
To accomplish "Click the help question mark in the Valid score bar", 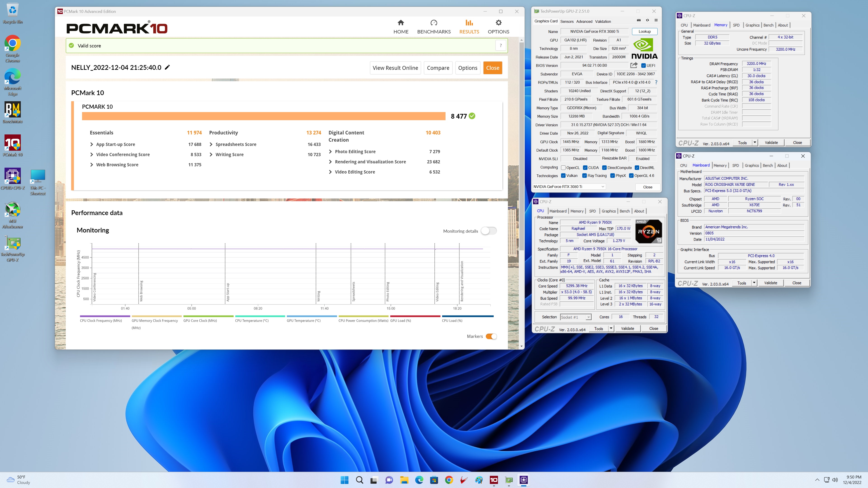I will (501, 45).
